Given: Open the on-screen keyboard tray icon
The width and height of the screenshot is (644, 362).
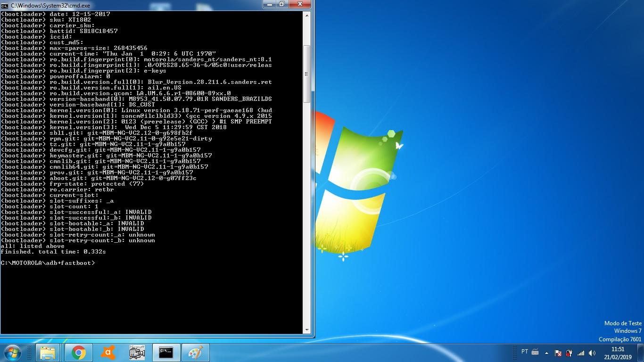Looking at the screenshot, I should click(x=535, y=352).
